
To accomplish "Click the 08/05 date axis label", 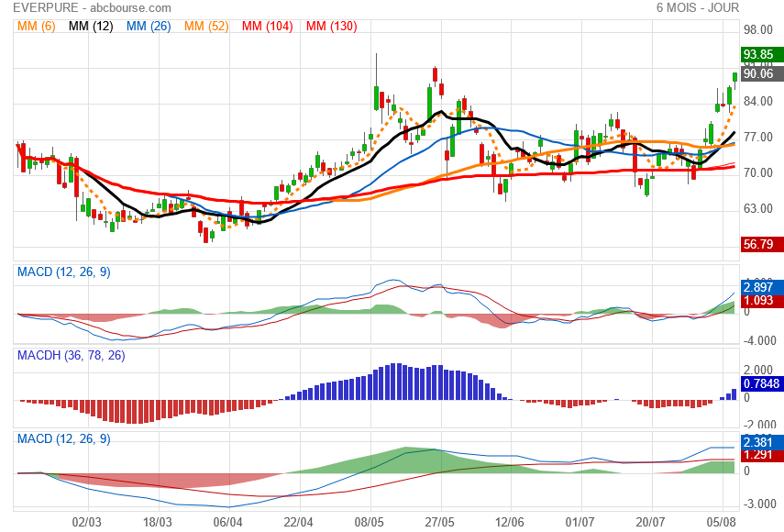I will point(370,523).
